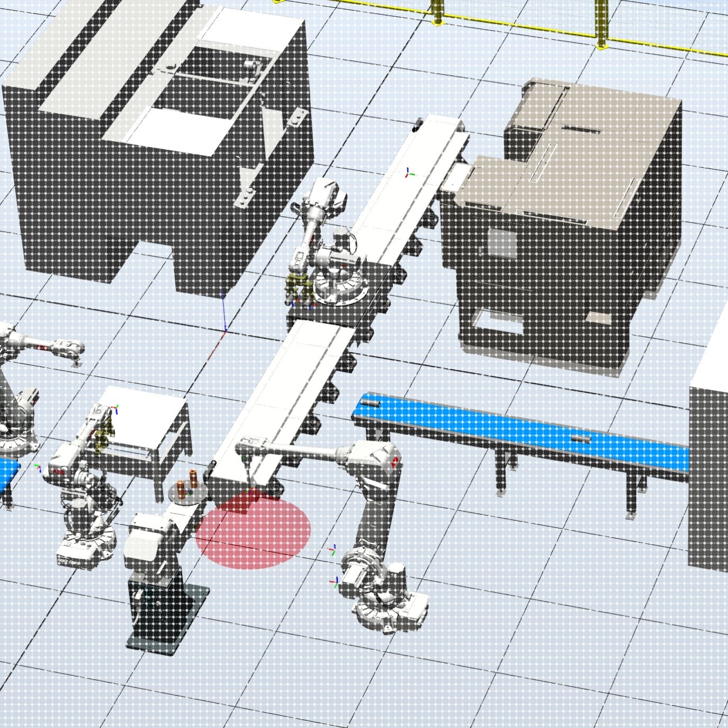
Task: Click the lower frame marker beside the large robot base
Action: click(x=335, y=582)
